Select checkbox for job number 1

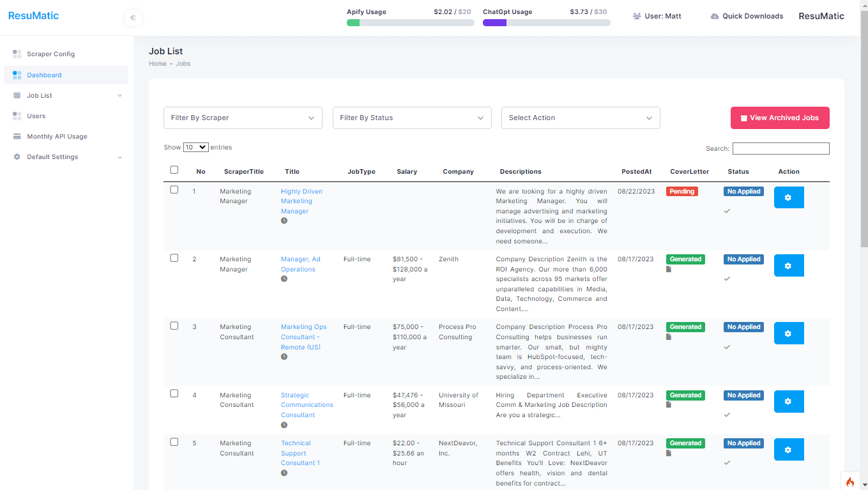coord(174,190)
